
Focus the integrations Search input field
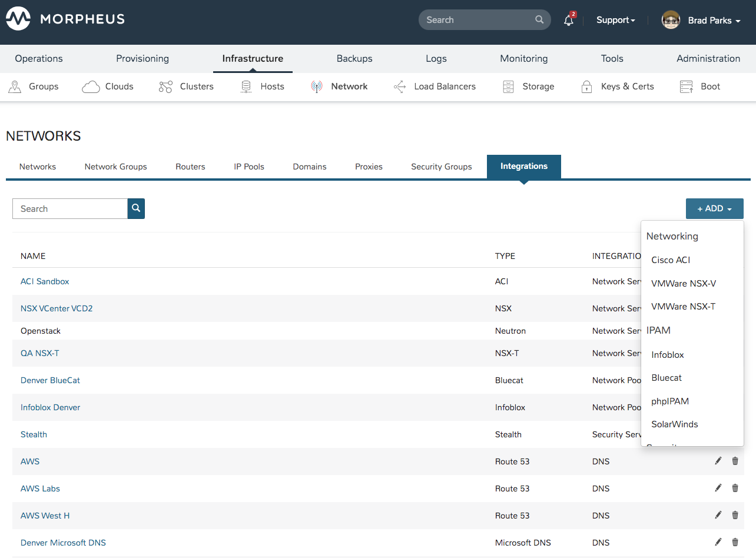70,208
